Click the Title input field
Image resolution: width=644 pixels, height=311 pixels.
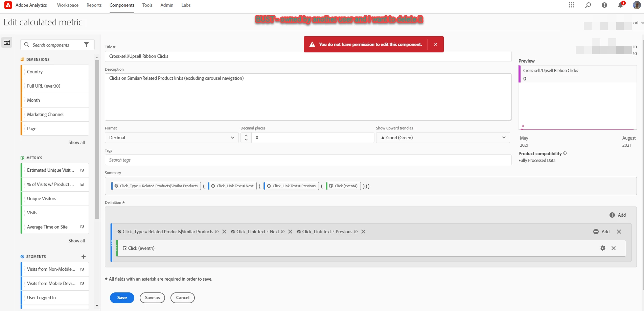308,56
